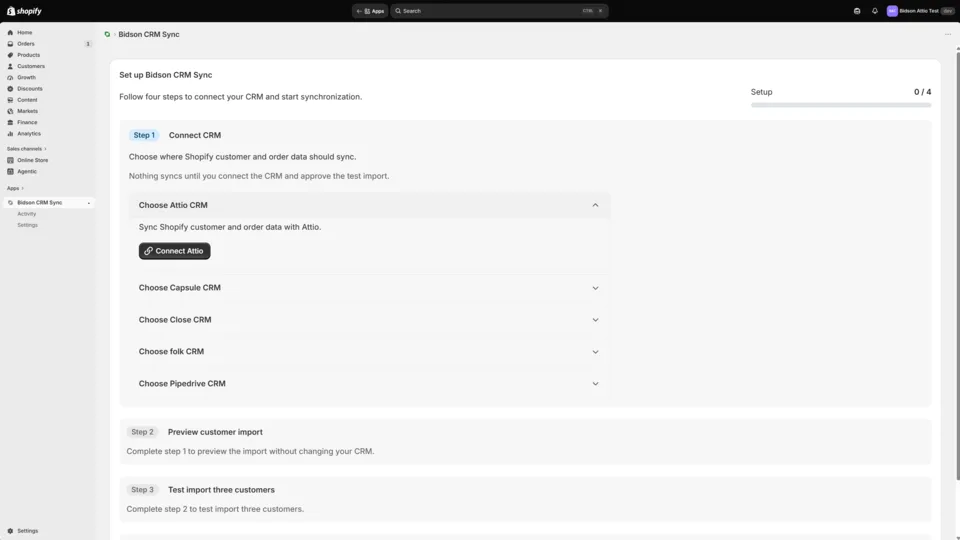Image resolution: width=960 pixels, height=540 pixels.
Task: Click 'Preview customer import' heading
Action: click(x=215, y=432)
